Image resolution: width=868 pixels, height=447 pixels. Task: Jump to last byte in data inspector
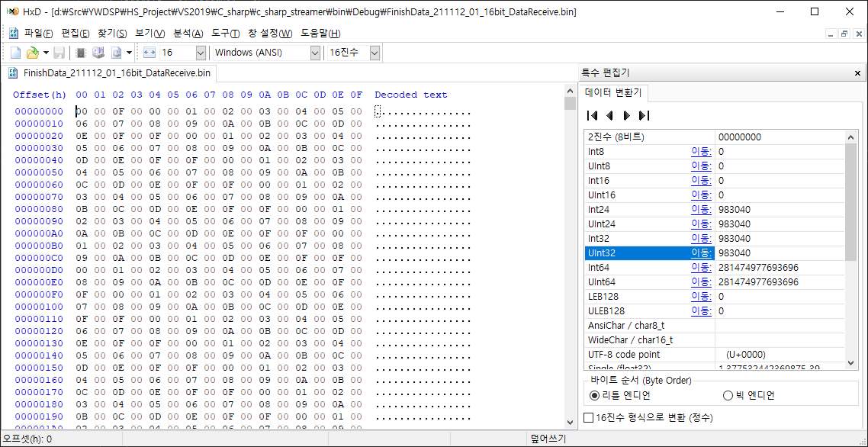(x=644, y=115)
